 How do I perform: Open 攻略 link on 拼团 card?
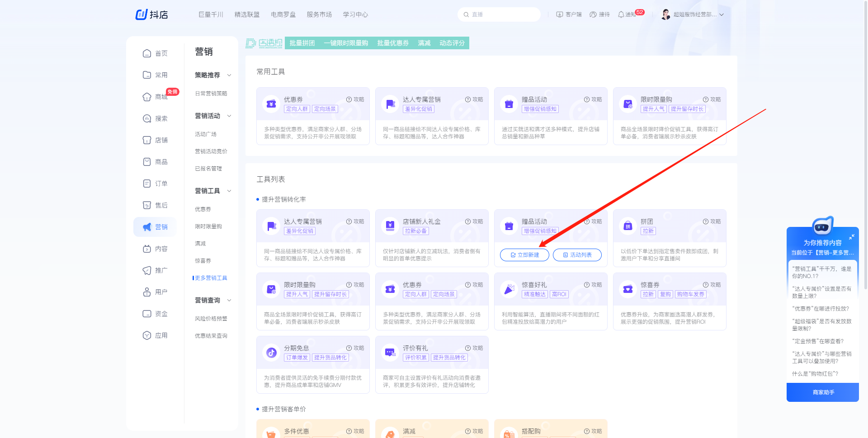(x=712, y=221)
